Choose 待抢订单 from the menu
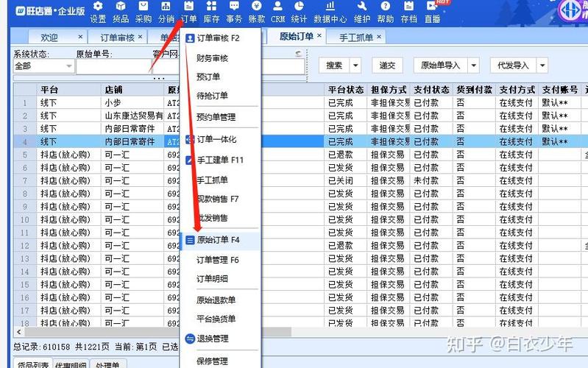 [221, 96]
